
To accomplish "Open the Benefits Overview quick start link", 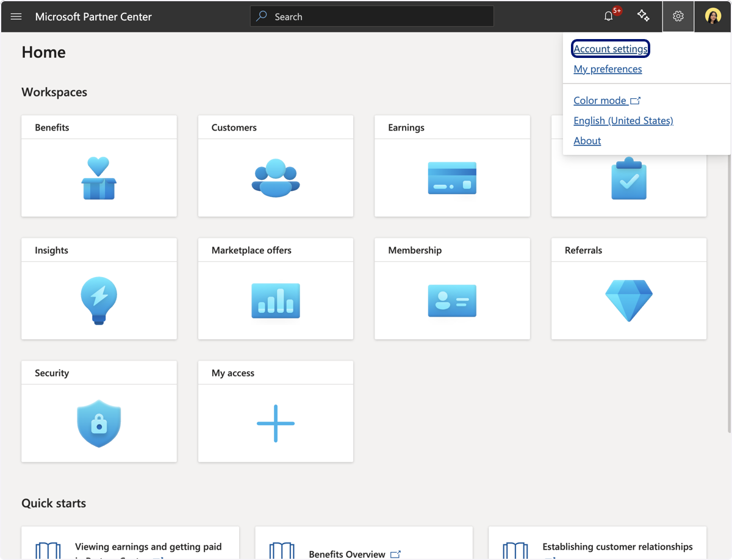I will pyautogui.click(x=347, y=555).
